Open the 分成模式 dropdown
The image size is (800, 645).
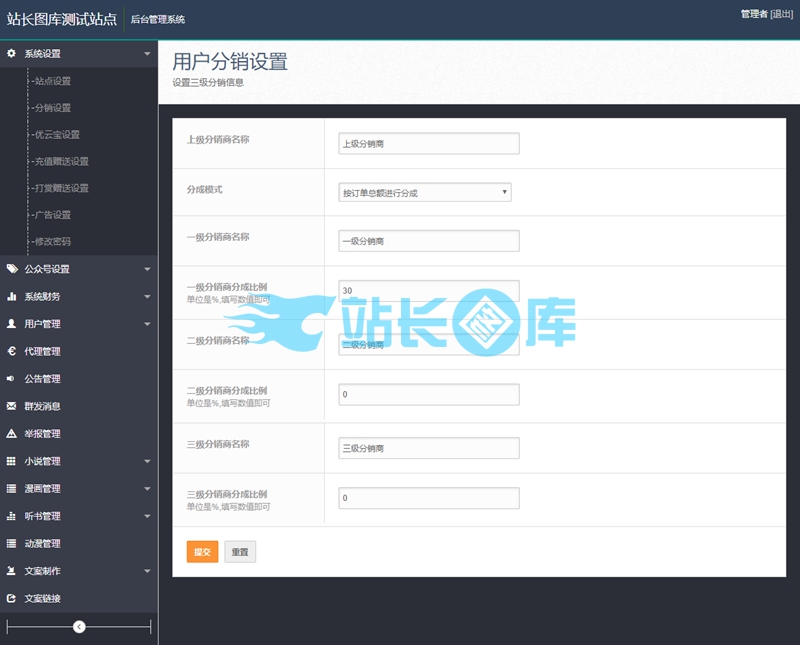pos(425,192)
